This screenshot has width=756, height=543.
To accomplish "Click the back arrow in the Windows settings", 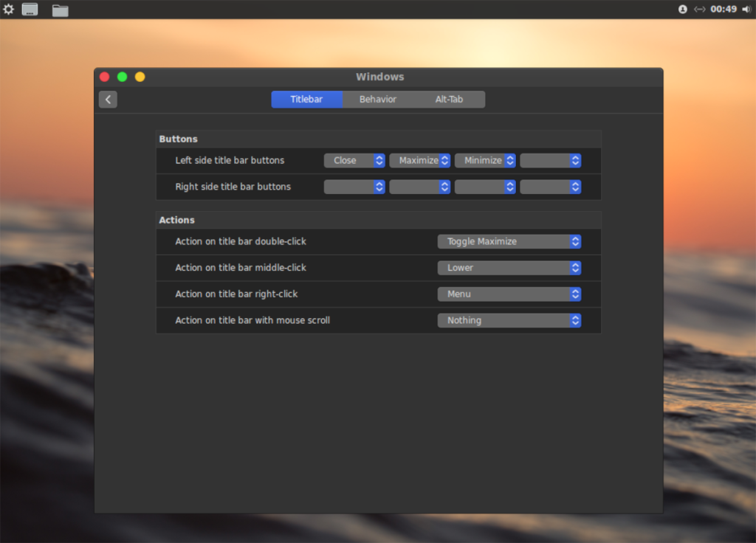I will [x=108, y=99].
